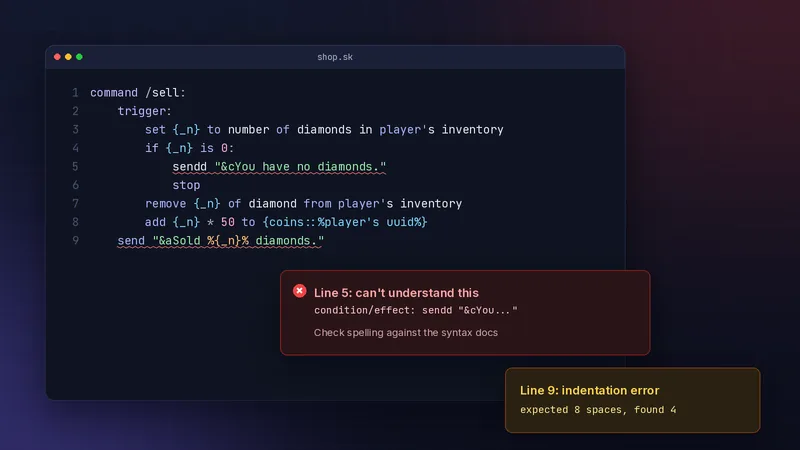Click line number 7 in the gutter

pos(76,204)
